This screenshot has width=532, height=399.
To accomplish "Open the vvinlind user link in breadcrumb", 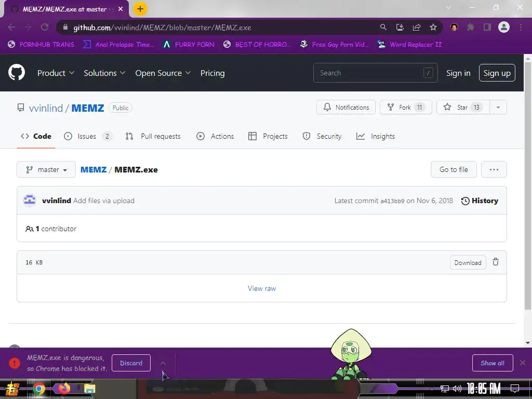I will 46,108.
